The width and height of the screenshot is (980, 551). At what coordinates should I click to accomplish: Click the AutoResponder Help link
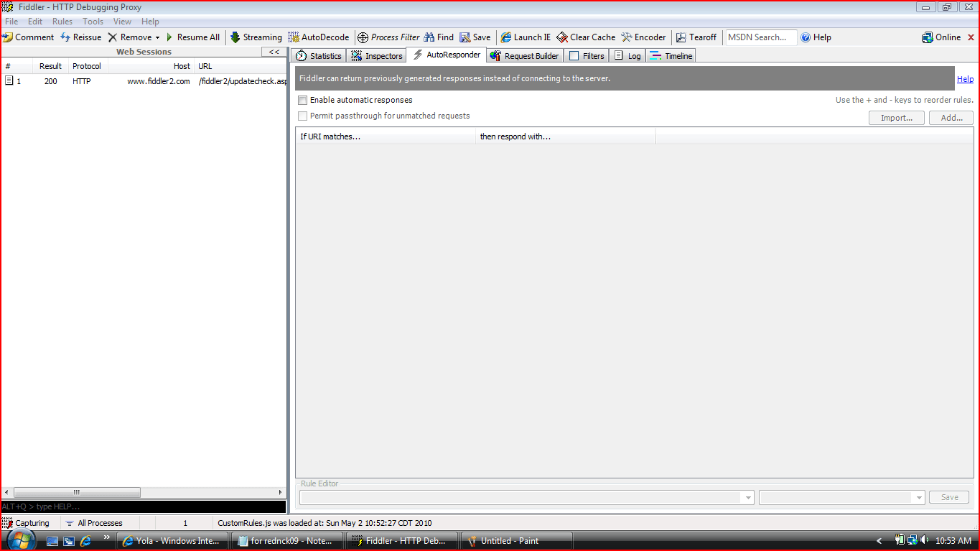(965, 79)
